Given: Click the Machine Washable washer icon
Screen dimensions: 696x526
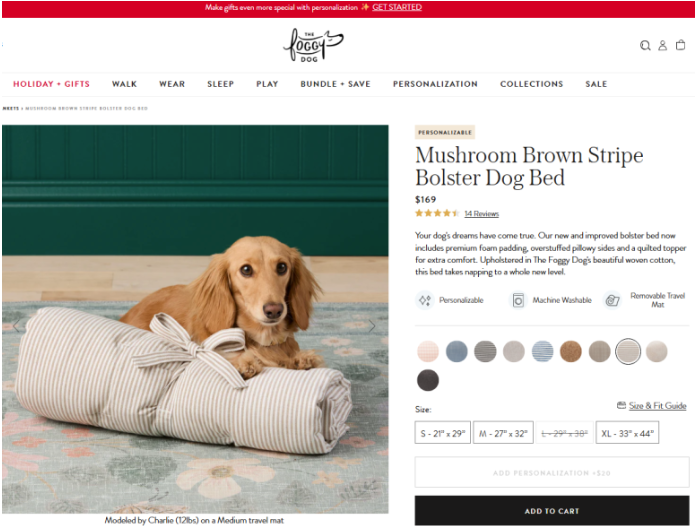Looking at the screenshot, I should 518,301.
